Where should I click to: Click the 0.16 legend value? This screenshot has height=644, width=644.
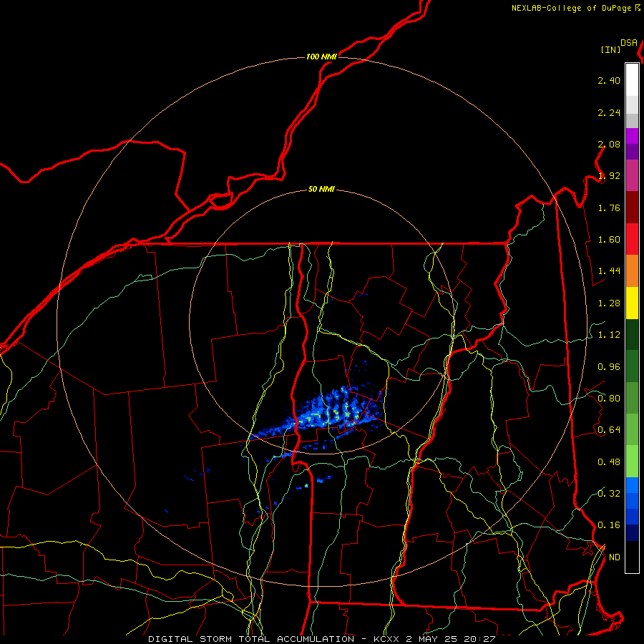coord(609,525)
